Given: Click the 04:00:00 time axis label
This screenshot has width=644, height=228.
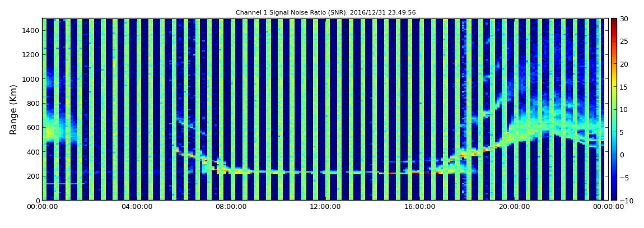Looking at the screenshot, I should 137,207.
